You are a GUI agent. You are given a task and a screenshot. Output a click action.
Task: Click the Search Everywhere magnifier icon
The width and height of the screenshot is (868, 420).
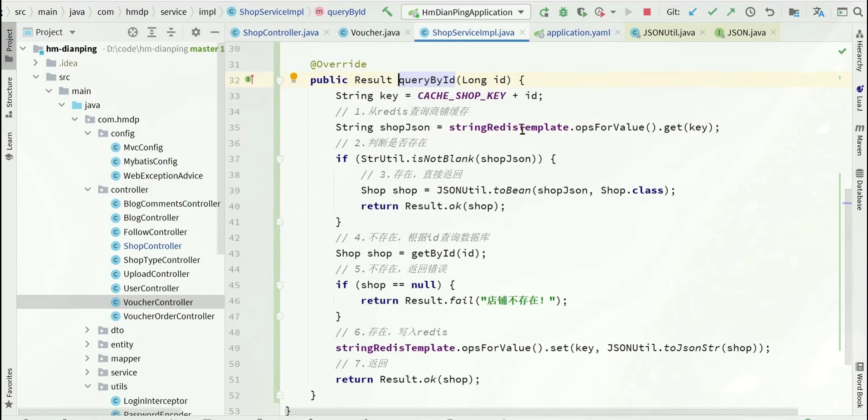click(x=858, y=12)
